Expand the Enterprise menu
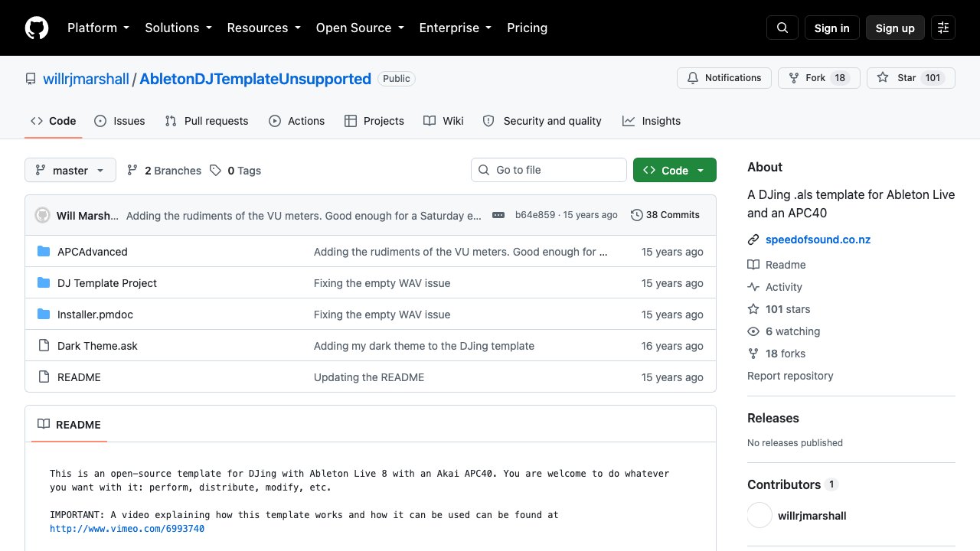 point(455,28)
